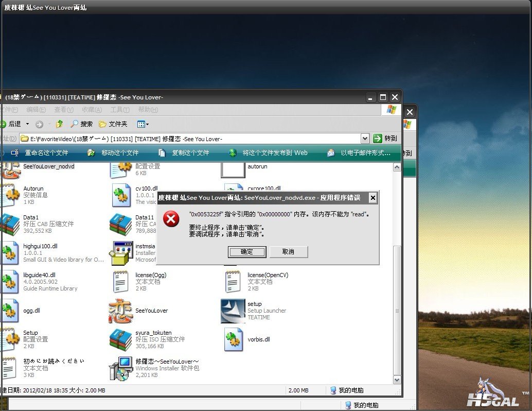Viewport: 532px width, 411px height.
Task: Open the 工具(T) menu
Action: click(x=119, y=110)
